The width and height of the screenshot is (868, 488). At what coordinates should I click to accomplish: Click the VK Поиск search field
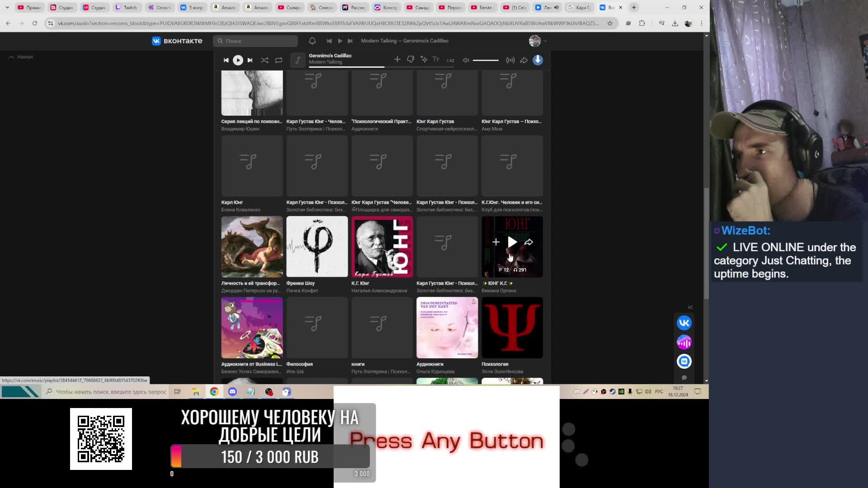[255, 41]
